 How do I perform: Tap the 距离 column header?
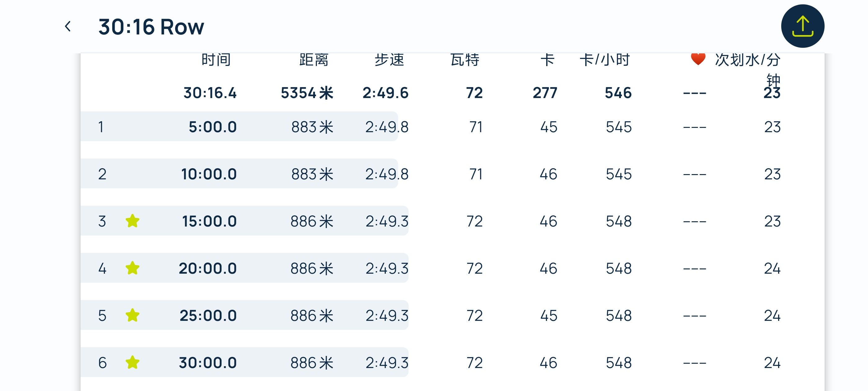(x=314, y=60)
